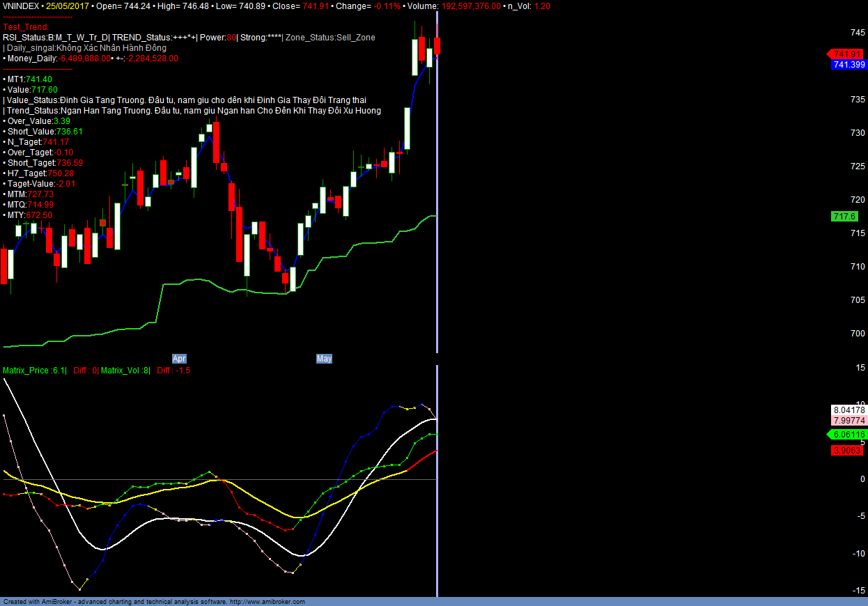Click the Test_Trend heading text

[x=26, y=27]
